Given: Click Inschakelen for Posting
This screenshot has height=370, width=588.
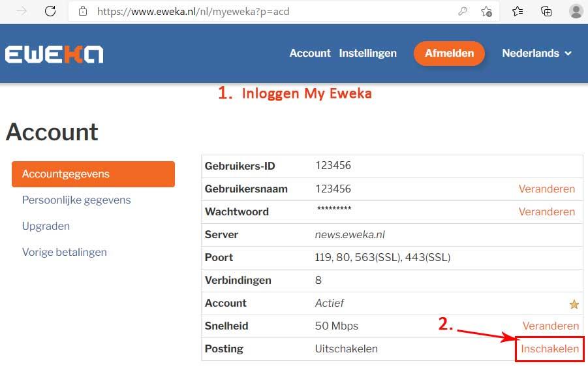Looking at the screenshot, I should point(549,349).
